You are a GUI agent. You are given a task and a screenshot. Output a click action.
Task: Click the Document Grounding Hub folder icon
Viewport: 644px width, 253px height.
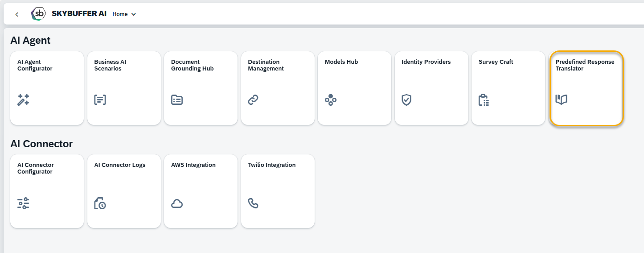[x=177, y=100]
